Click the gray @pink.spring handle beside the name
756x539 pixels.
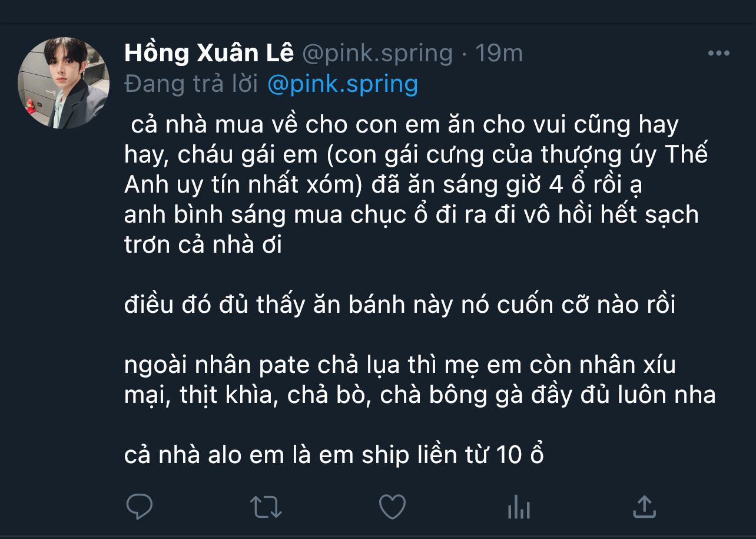click(377, 54)
